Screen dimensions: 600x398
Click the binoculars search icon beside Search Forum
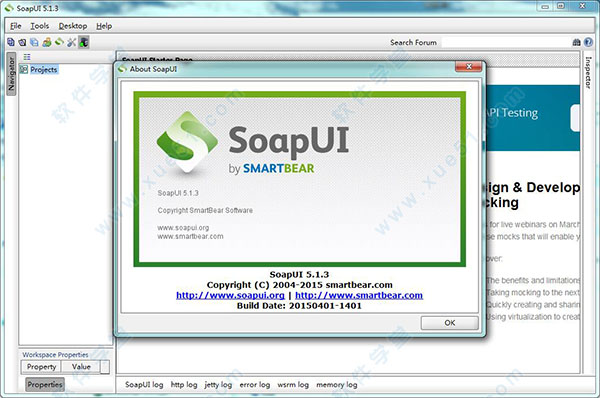[576, 42]
